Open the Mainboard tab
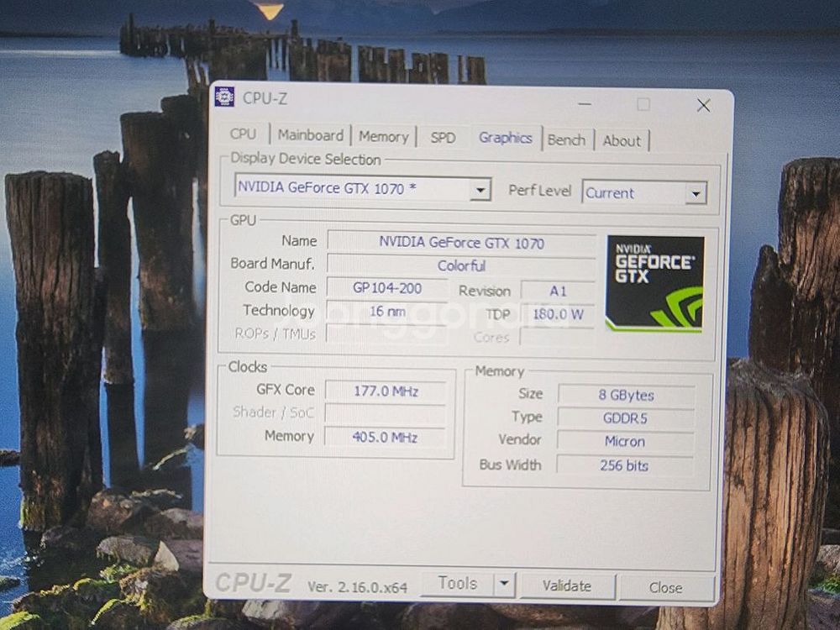The image size is (840, 630). click(311, 135)
